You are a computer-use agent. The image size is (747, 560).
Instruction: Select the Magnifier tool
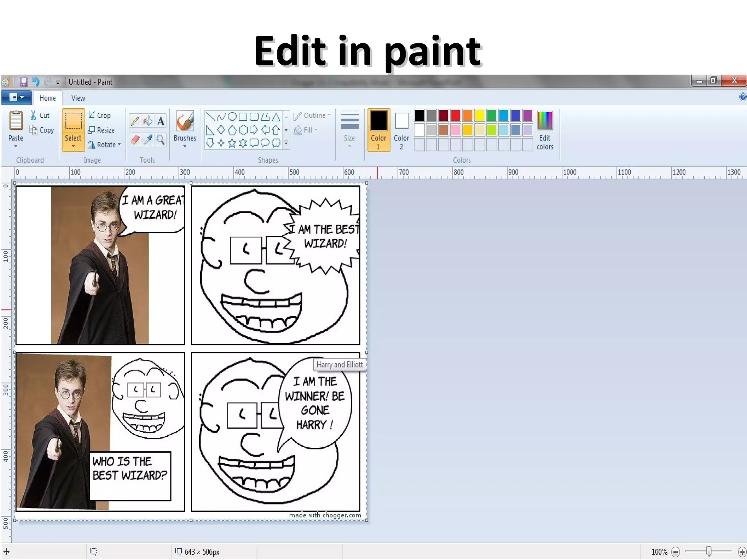[160, 140]
